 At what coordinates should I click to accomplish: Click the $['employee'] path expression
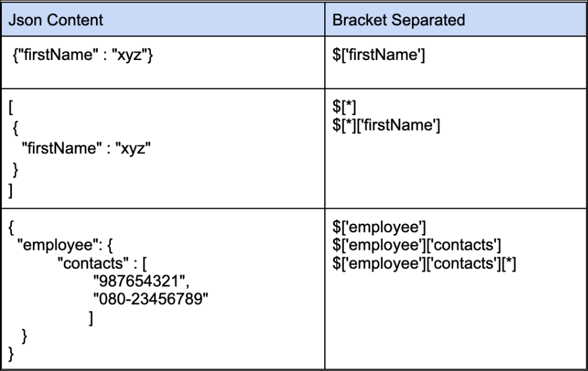coord(379,227)
